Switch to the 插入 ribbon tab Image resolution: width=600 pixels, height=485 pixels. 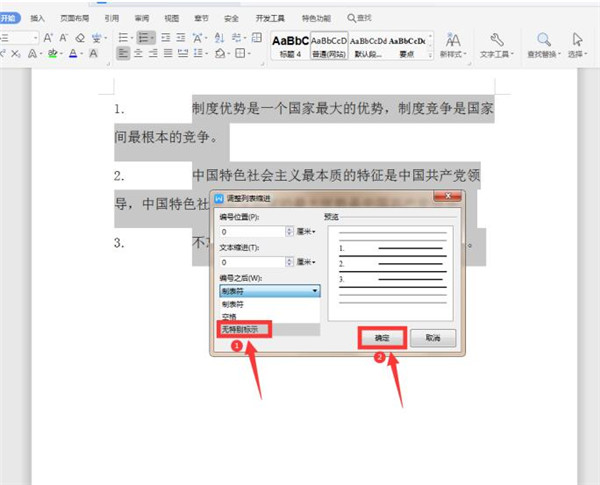click(x=37, y=18)
